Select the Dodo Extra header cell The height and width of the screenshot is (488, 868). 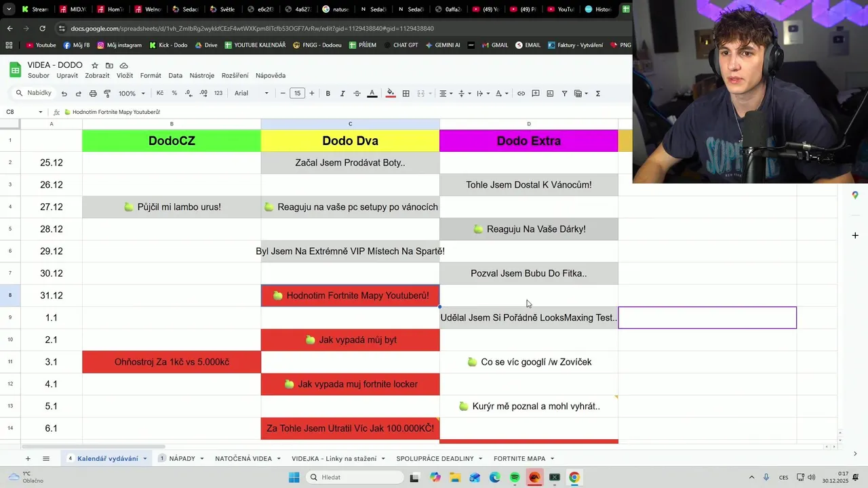pyautogui.click(x=529, y=141)
